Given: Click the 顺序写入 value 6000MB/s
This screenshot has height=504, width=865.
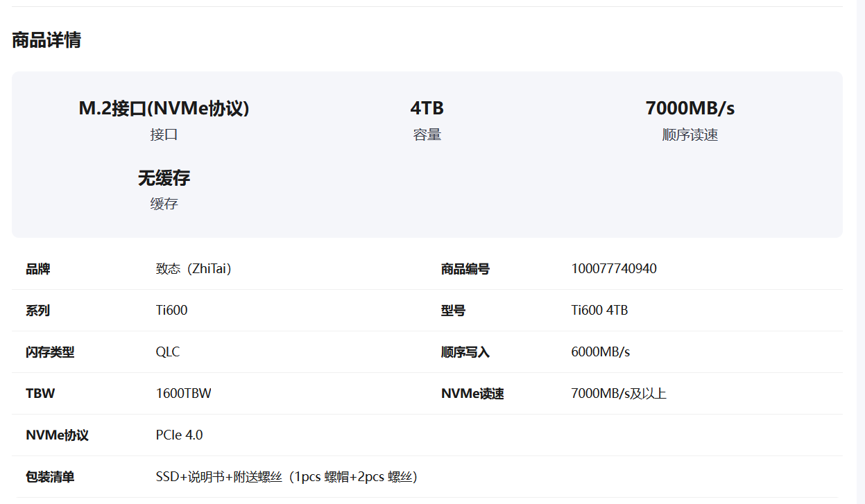Looking at the screenshot, I should (600, 352).
